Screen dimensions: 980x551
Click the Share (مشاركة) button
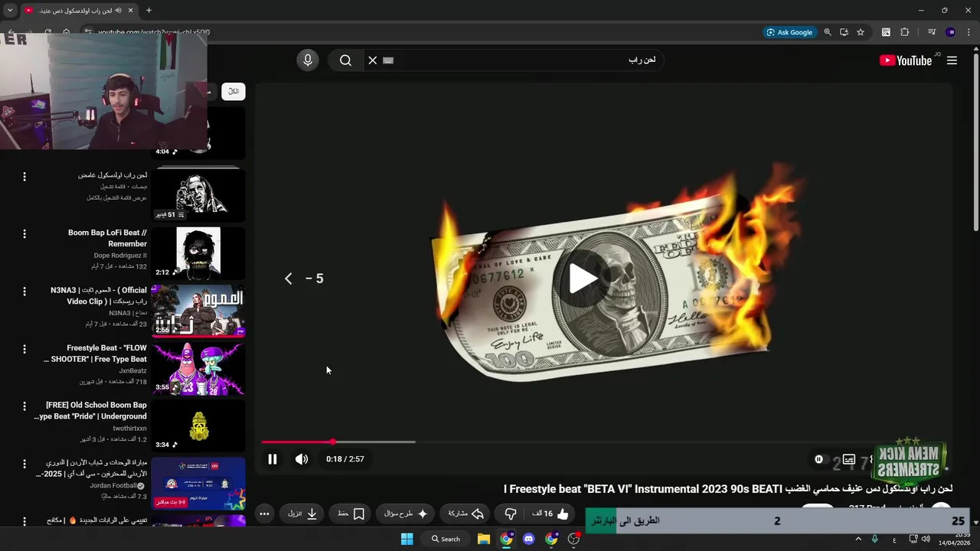465,514
